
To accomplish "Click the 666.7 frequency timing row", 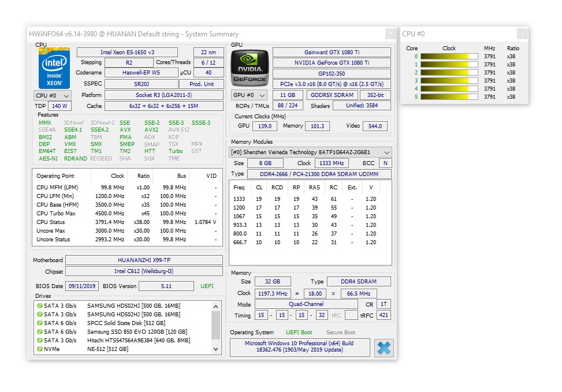I will pos(310,242).
